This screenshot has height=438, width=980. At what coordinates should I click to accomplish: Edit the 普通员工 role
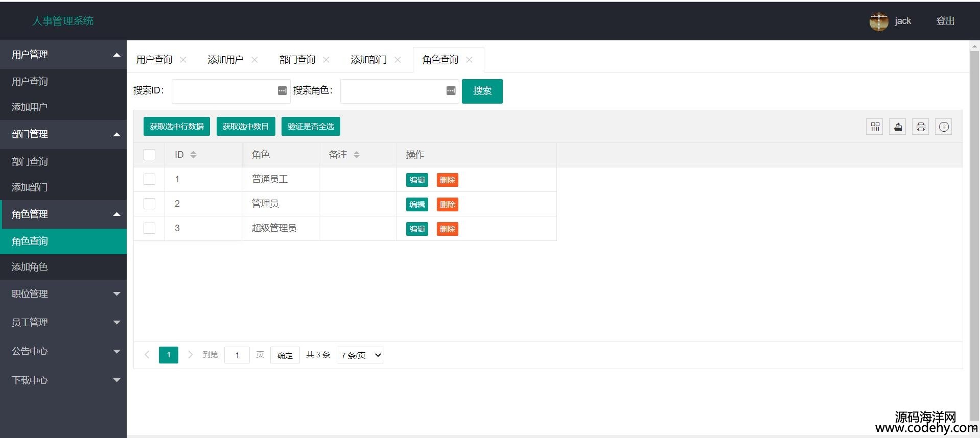coord(417,180)
